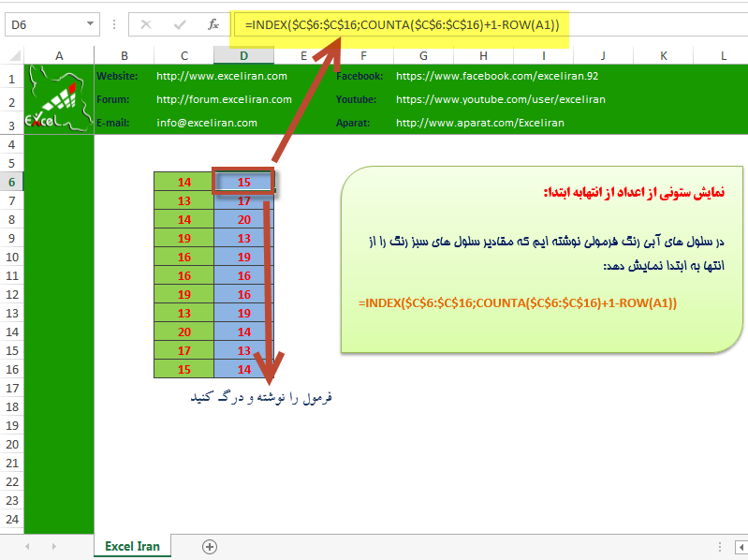748x560 pixels.
Task: Select cell C7 containing 13
Action: point(184,200)
